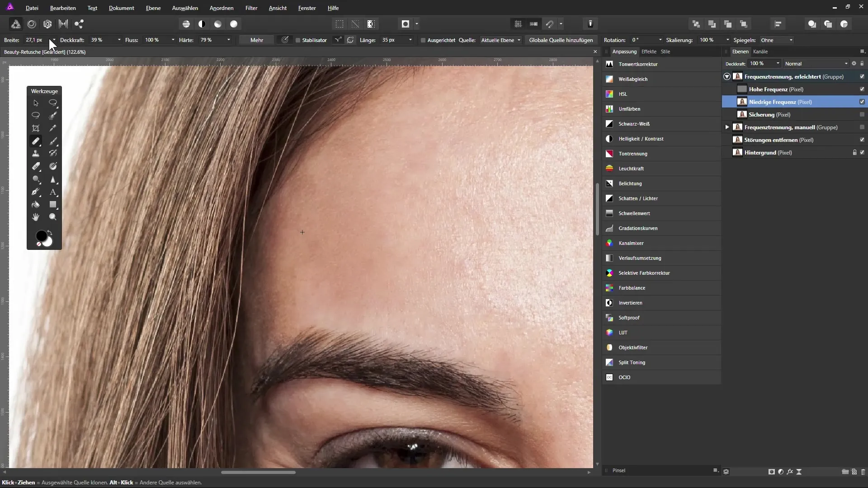The height and width of the screenshot is (488, 868).
Task: Open the Breite width dropdown arrow
Action: (54, 40)
